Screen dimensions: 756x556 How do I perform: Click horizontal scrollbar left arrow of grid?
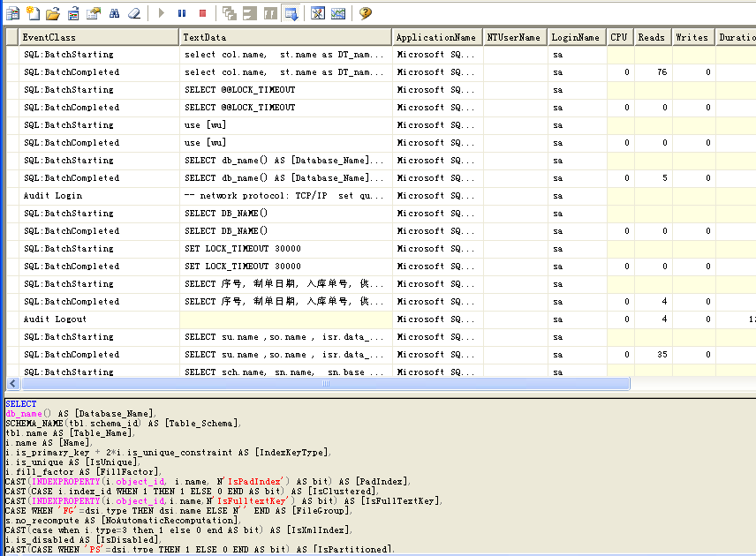pyautogui.click(x=12, y=384)
